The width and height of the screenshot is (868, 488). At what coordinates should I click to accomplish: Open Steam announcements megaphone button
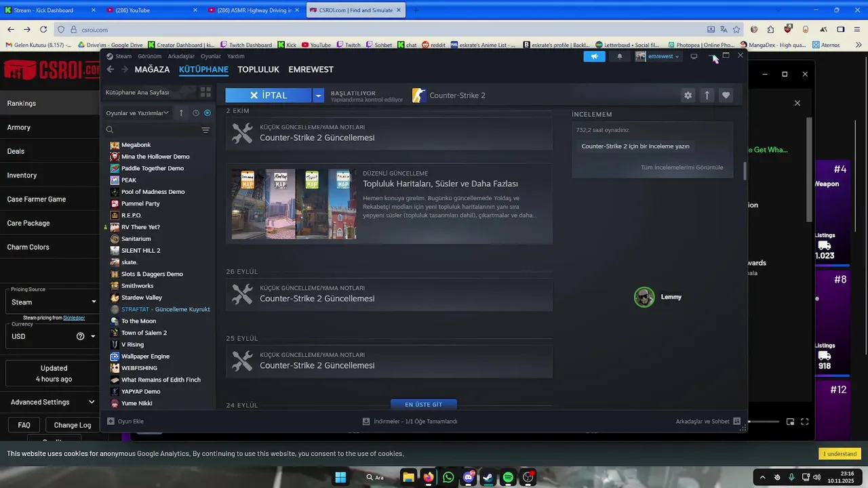click(x=594, y=56)
